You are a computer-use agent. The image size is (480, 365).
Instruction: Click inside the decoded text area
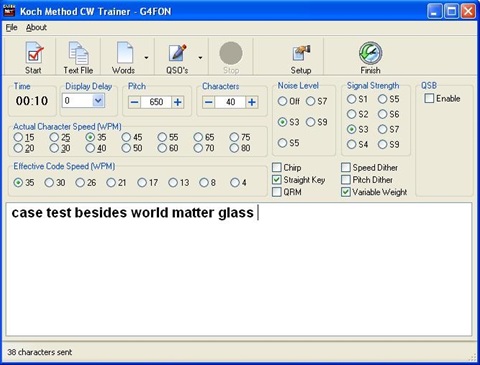[239, 269]
